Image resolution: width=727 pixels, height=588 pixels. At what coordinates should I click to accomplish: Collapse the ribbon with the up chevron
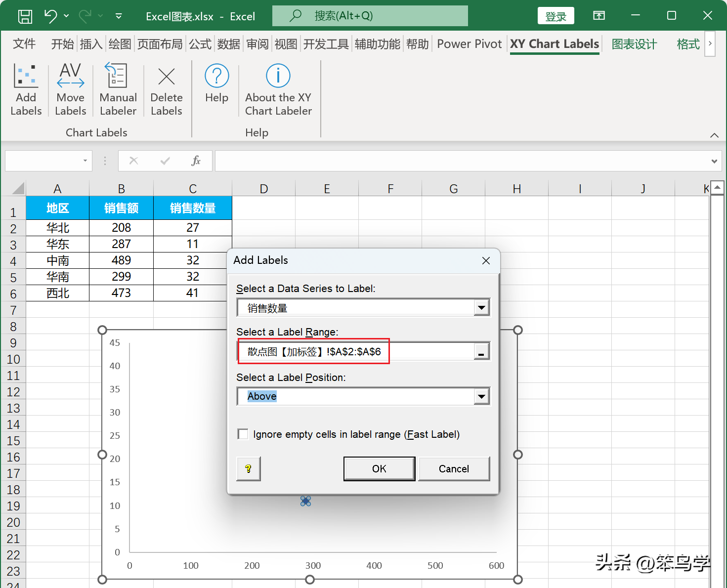714,135
